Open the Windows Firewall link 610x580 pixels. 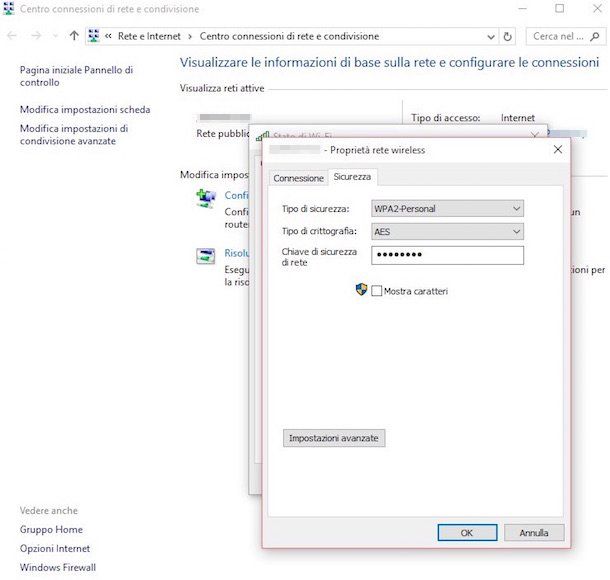57,568
